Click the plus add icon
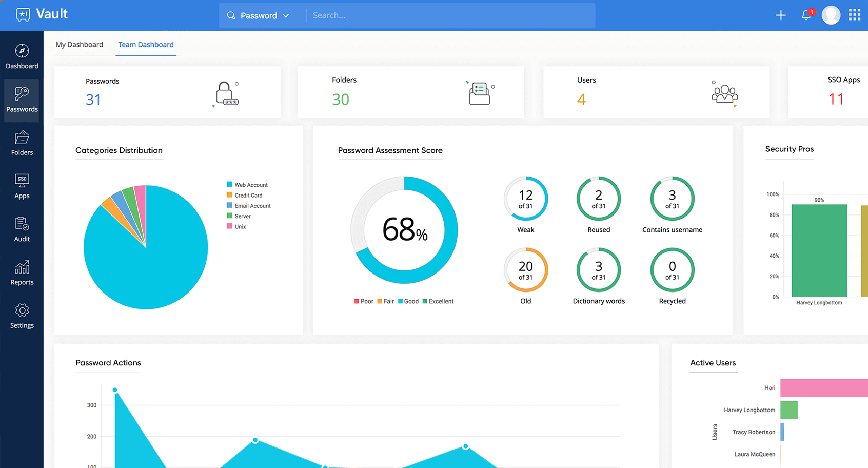This screenshot has height=468, width=868. tap(781, 15)
